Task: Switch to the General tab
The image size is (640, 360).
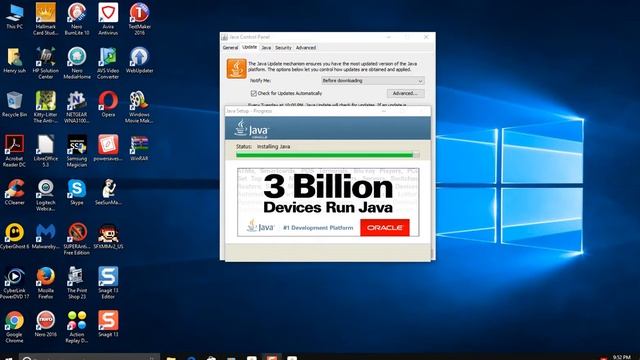Action: [230, 48]
